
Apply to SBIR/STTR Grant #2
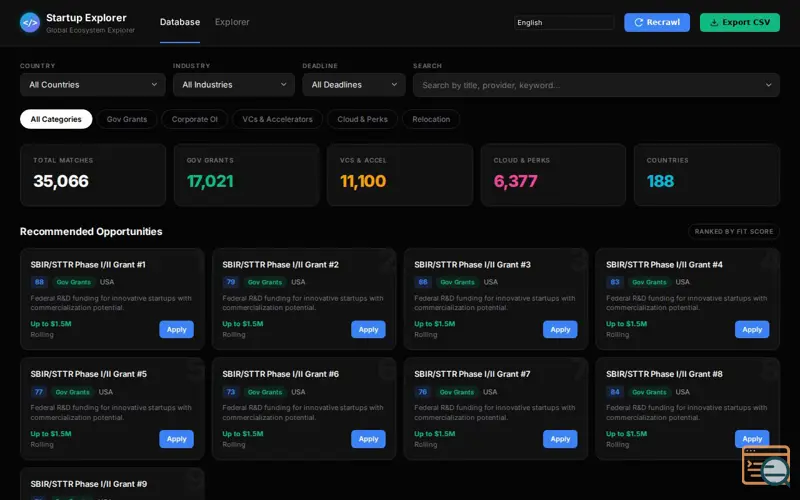(368, 330)
